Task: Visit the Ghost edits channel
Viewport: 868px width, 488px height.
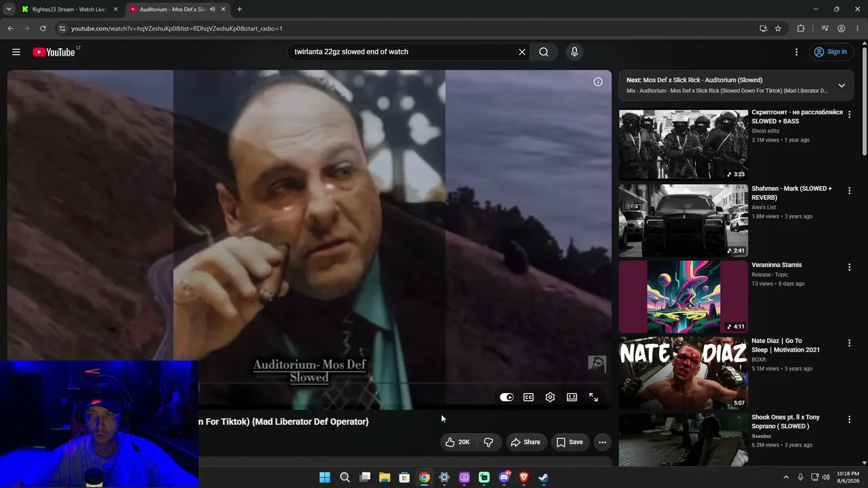Action: pos(766,131)
